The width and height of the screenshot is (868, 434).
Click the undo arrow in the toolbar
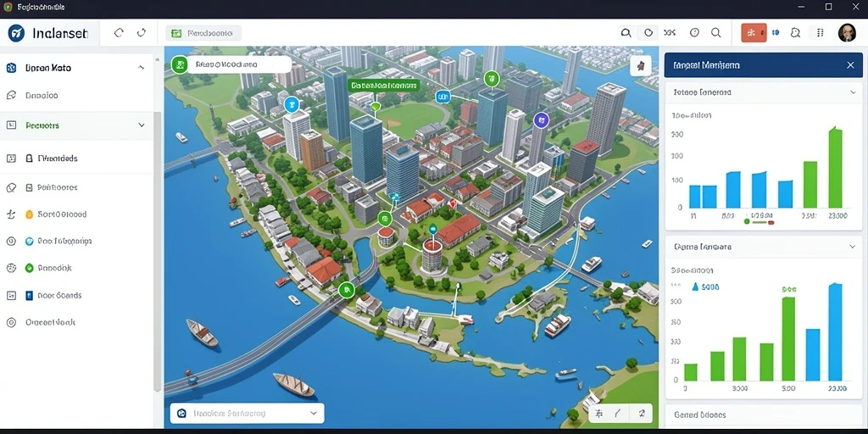(119, 33)
